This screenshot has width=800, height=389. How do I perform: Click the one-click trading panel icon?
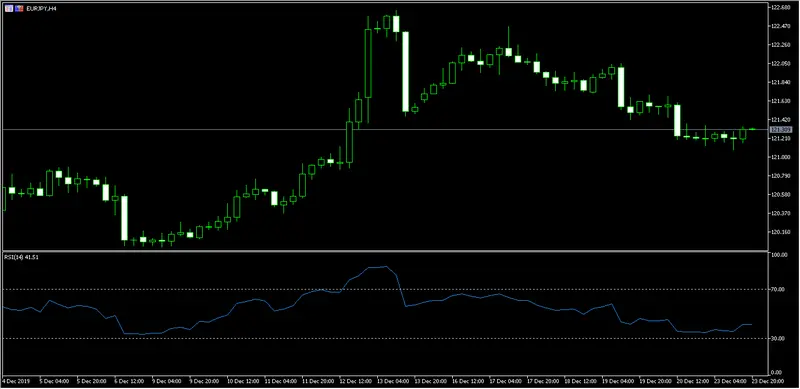[8, 8]
